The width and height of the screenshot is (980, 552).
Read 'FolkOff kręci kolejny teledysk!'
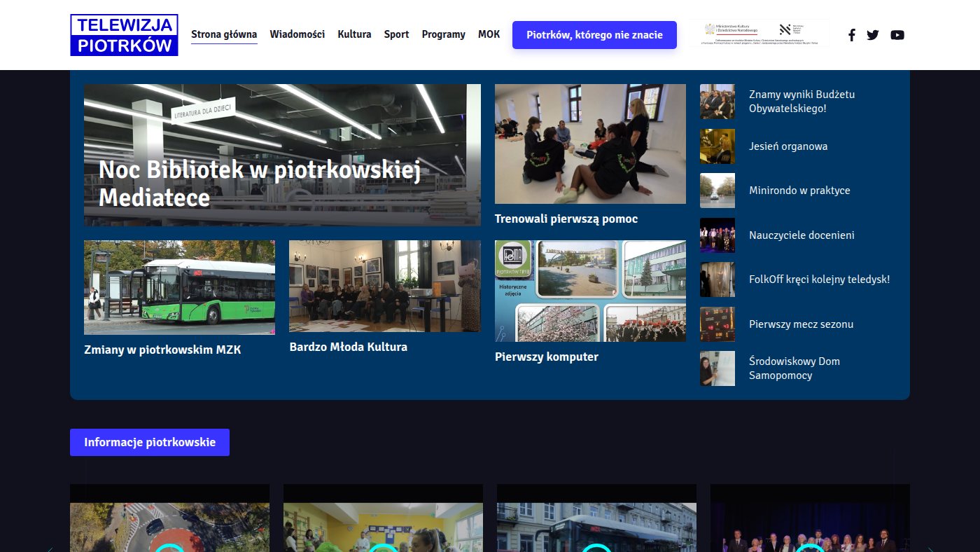pos(819,280)
